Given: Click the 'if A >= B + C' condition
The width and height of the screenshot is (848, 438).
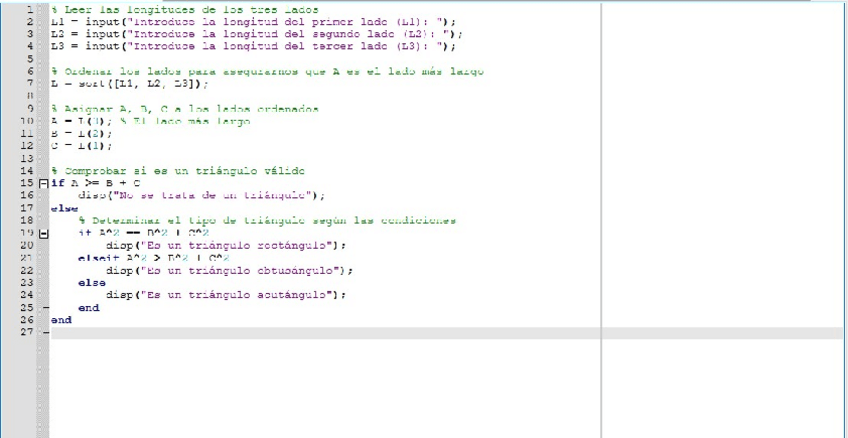Looking at the screenshot, I should coord(95,183).
